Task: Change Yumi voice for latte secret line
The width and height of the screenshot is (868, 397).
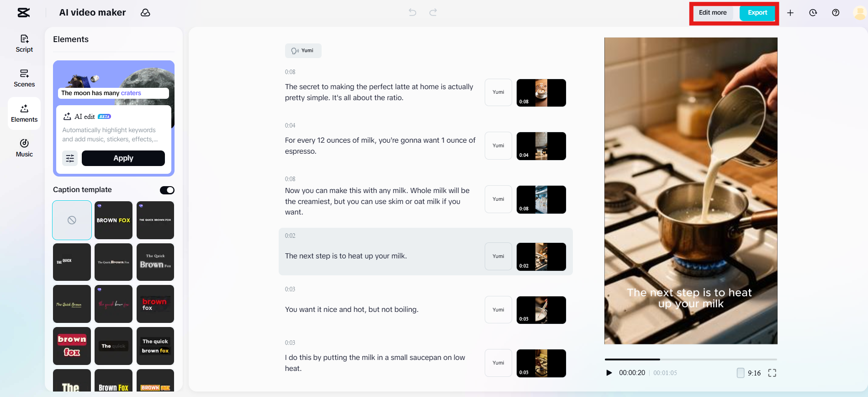Action: tap(498, 92)
